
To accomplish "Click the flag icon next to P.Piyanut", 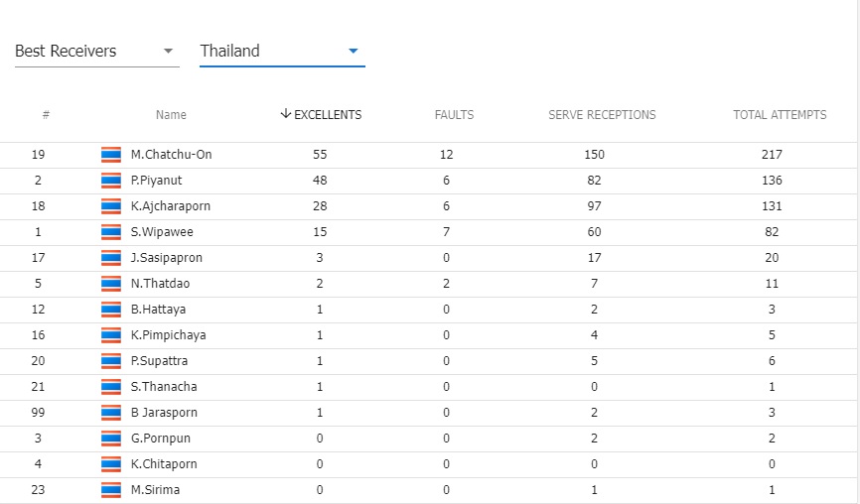I will [111, 181].
